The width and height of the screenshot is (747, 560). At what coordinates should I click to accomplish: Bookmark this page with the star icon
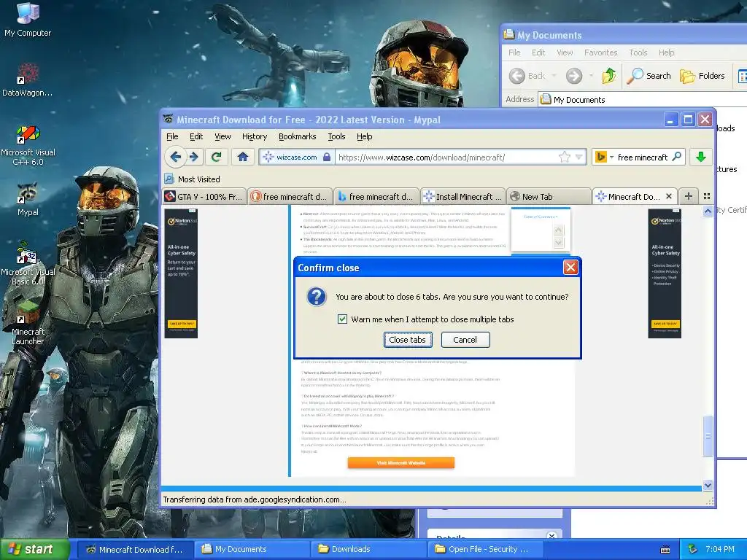(x=564, y=157)
